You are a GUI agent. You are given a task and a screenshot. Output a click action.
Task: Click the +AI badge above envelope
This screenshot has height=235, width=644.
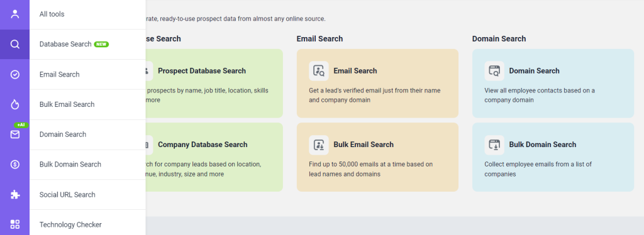21,124
